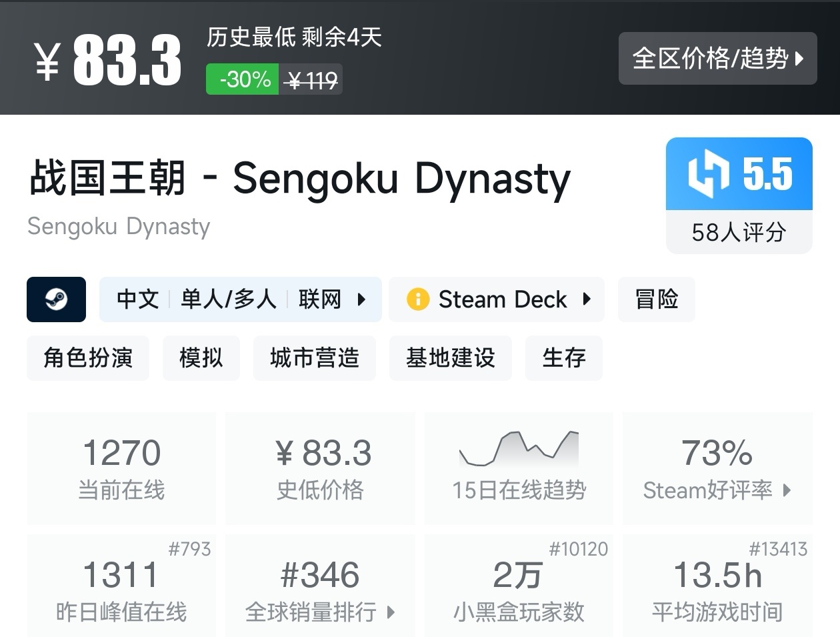Choose the 生存 tag
Viewport: 840px width, 637px height.
click(564, 358)
